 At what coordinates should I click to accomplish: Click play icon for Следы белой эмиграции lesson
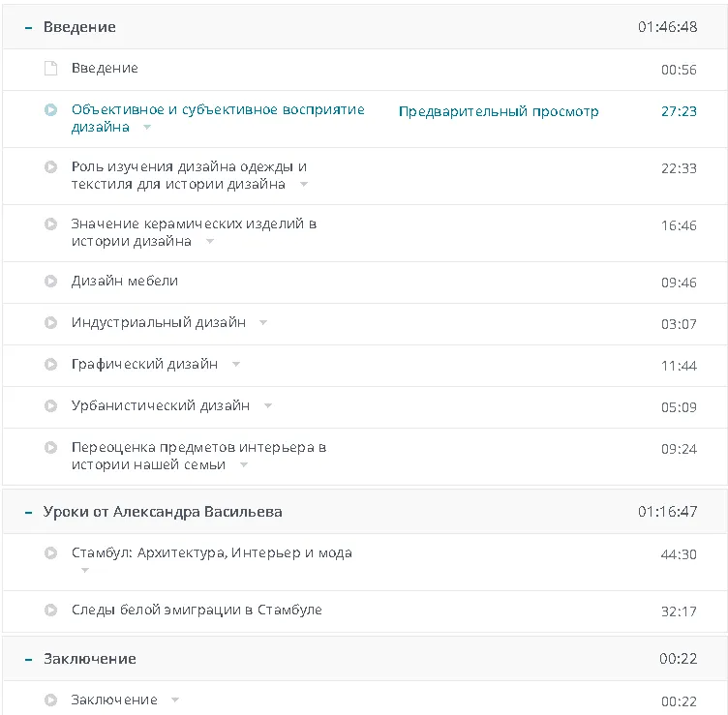tap(50, 611)
